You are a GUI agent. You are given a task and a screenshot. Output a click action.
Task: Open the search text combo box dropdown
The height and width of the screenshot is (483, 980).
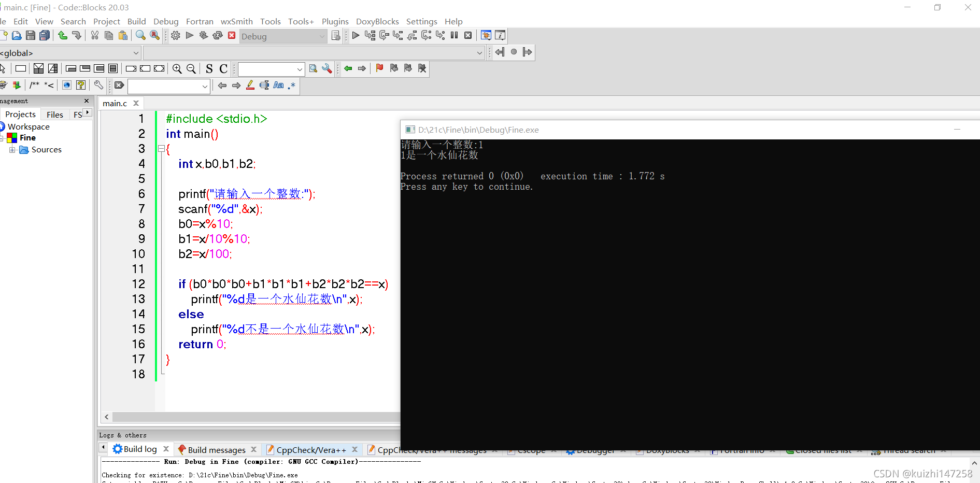pyautogui.click(x=300, y=69)
